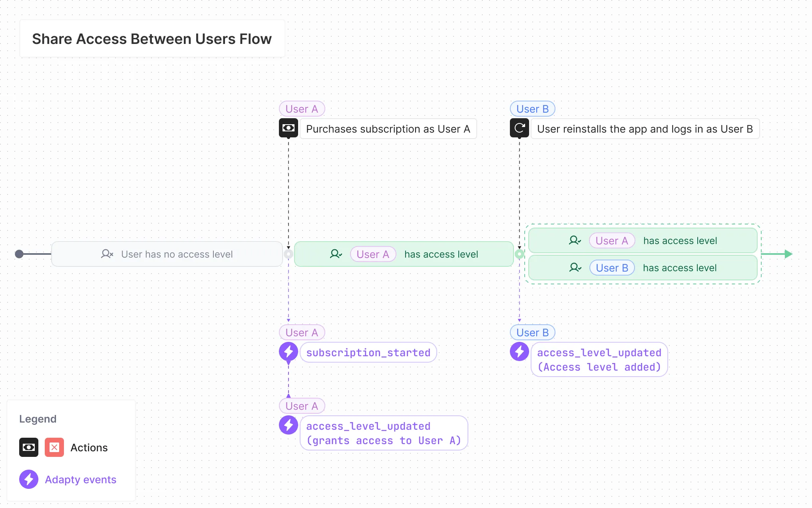Select the reinstall/refresh action icon above User B
Viewport: 812px width, 508px height.
[x=519, y=128]
